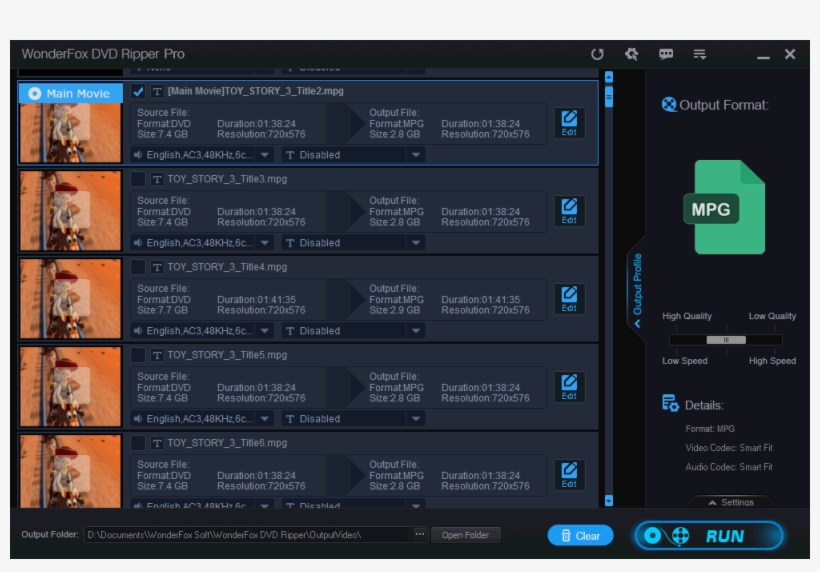The width and height of the screenshot is (820, 572).
Task: Click the Output Folder path field
Action: (248, 535)
